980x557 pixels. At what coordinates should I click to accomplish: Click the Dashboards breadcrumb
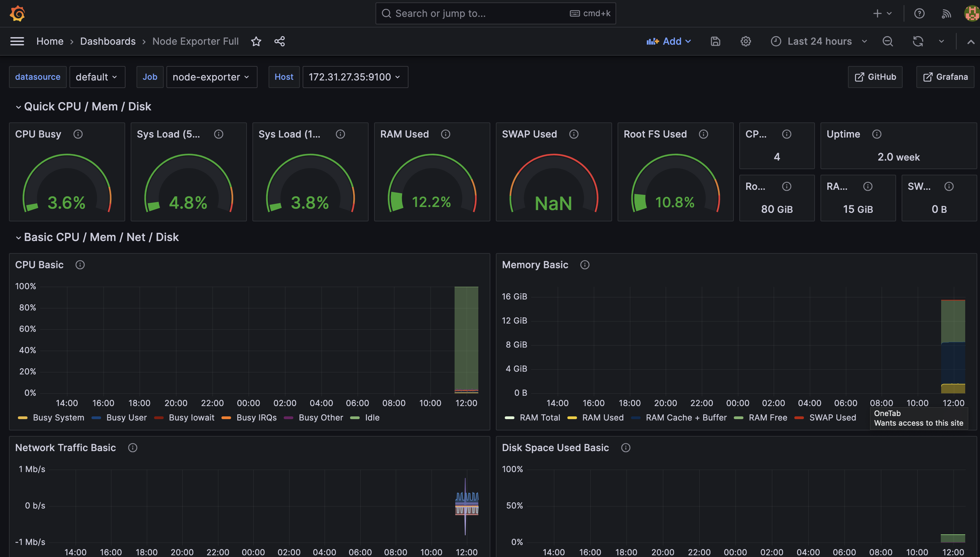(108, 41)
